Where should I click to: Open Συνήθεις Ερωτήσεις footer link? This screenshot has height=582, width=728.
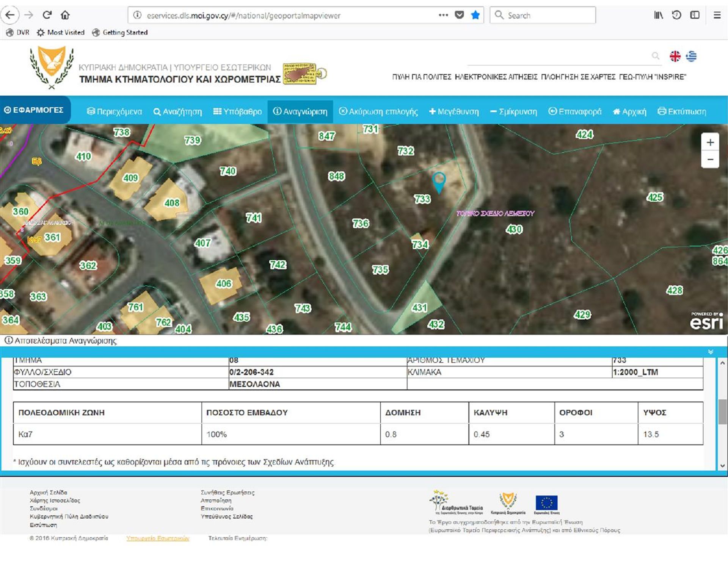227,493
